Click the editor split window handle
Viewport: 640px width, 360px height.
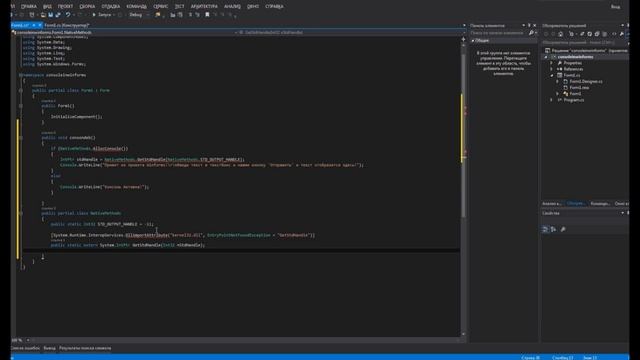pos(463,39)
